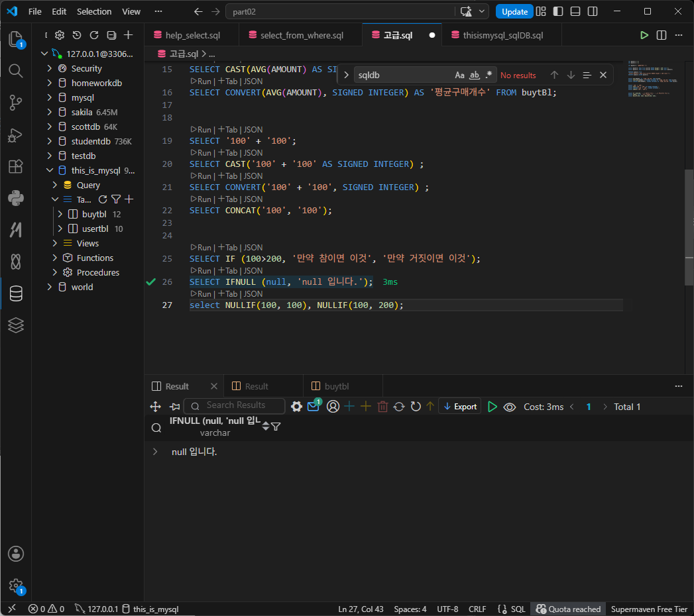Expand the Procedures node
Image resolution: width=694 pixels, height=616 pixels.
tap(55, 272)
